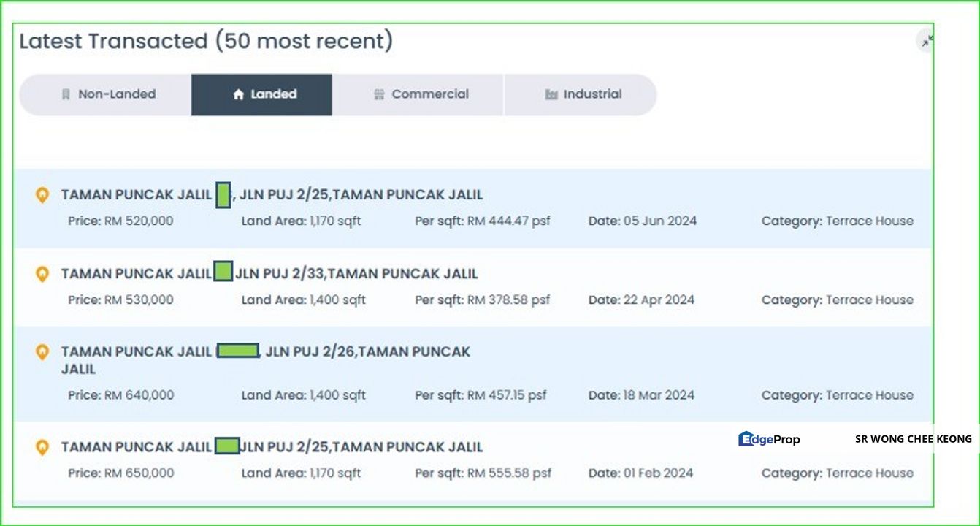The width and height of the screenshot is (980, 526).
Task: Click 'RM 378.58 psf' value
Action: coord(509,300)
